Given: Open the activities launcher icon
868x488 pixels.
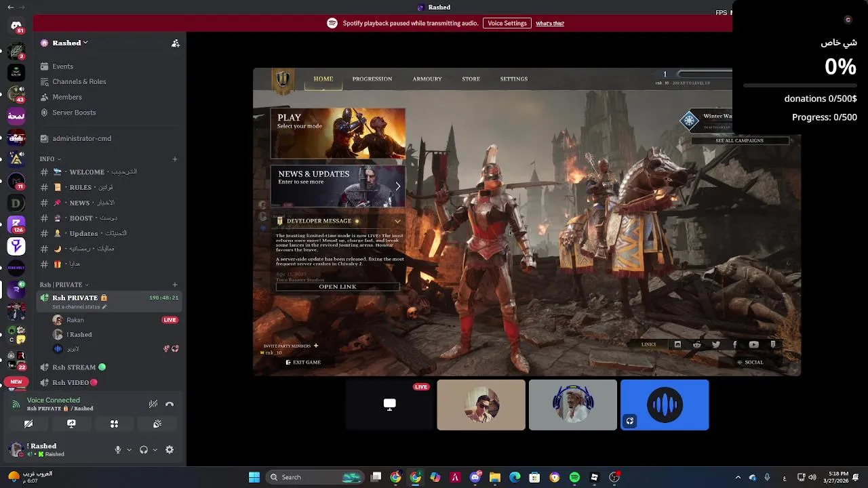Looking at the screenshot, I should [x=114, y=424].
